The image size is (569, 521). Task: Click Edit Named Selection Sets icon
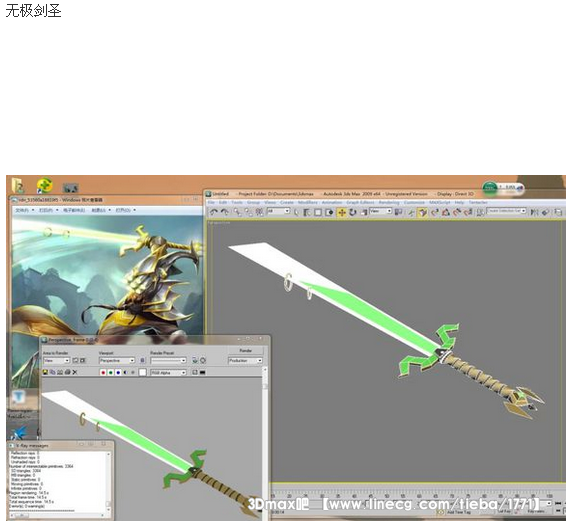pos(480,212)
